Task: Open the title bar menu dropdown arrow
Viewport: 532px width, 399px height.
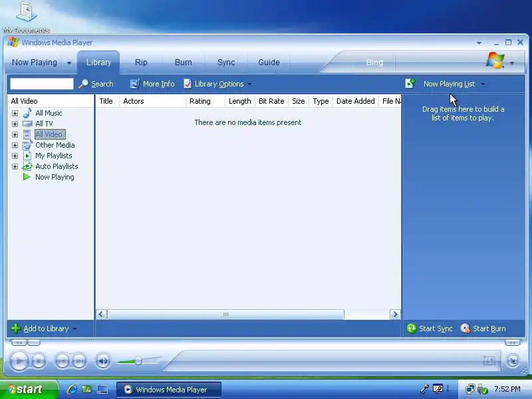Action: click(479, 43)
